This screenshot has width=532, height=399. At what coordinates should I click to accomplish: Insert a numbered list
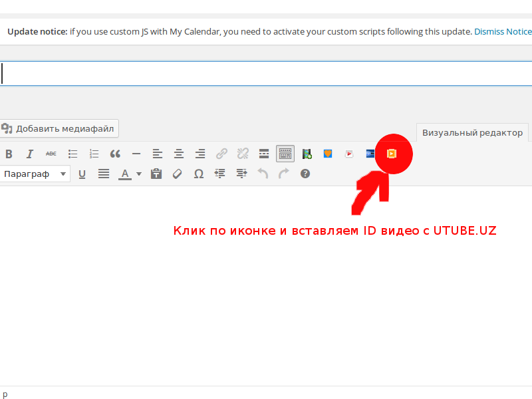point(94,154)
